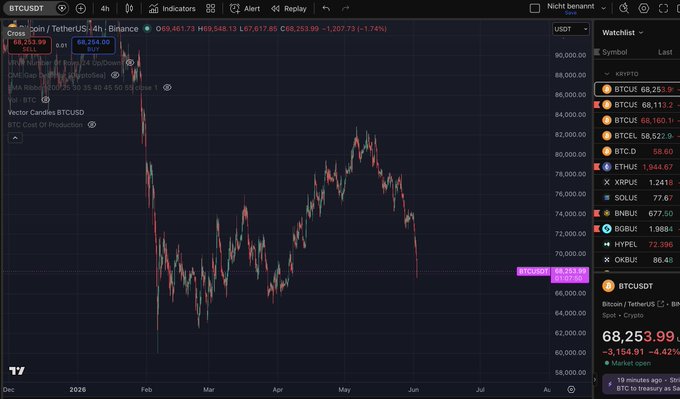Image resolution: width=680 pixels, height=399 pixels.
Task: Click the red SELL 68,253.99 button
Action: tap(29, 45)
